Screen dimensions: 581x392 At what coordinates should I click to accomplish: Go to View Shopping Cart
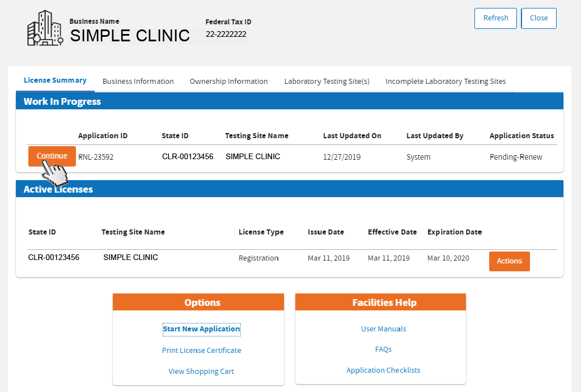(201, 372)
